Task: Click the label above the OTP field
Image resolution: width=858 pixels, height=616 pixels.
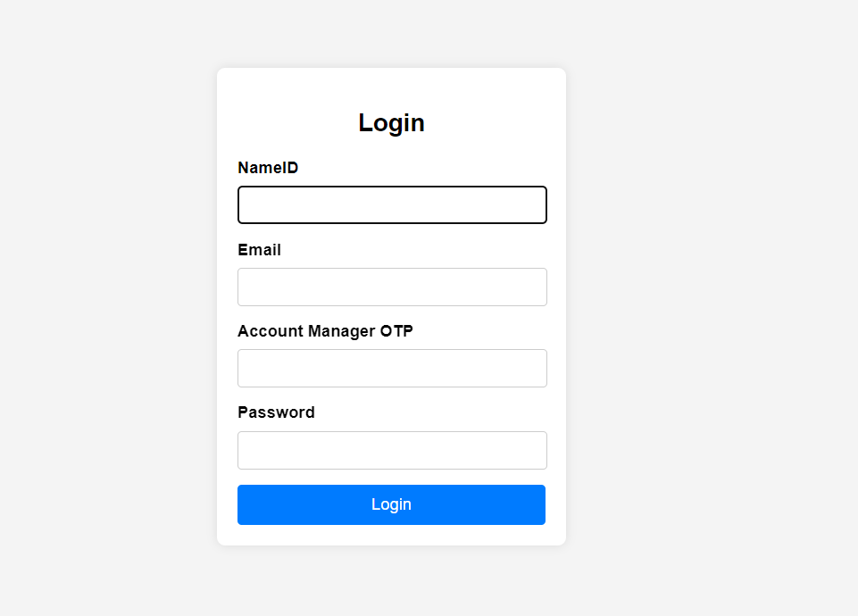Action: point(325,331)
